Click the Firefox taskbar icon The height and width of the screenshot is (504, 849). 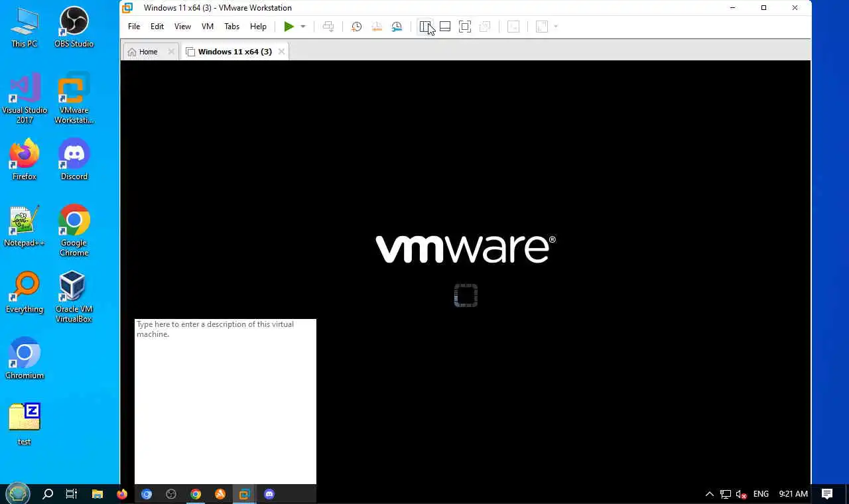[x=122, y=494]
